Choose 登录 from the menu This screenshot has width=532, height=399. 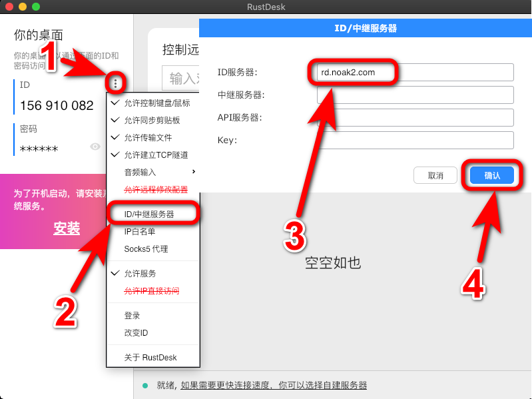pos(153,315)
